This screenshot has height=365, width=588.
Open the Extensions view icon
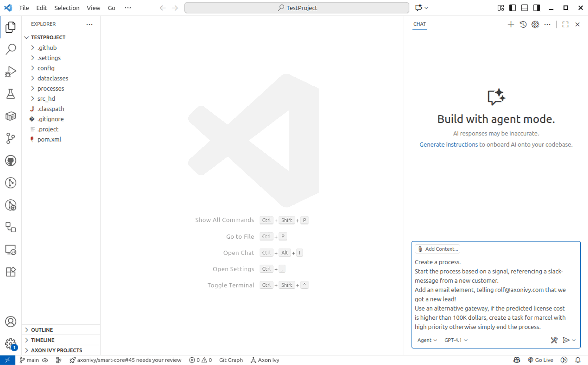point(11,272)
